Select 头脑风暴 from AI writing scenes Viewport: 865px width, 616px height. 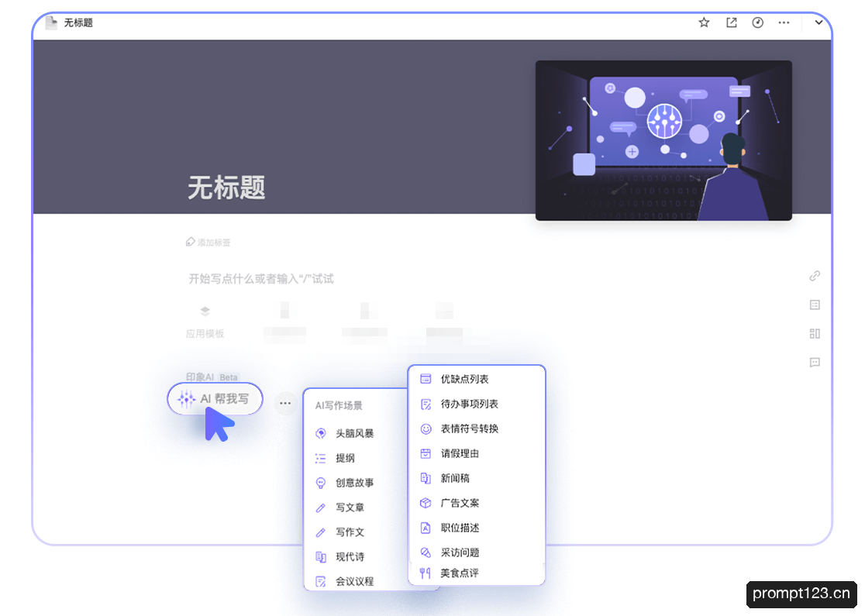pyautogui.click(x=355, y=433)
